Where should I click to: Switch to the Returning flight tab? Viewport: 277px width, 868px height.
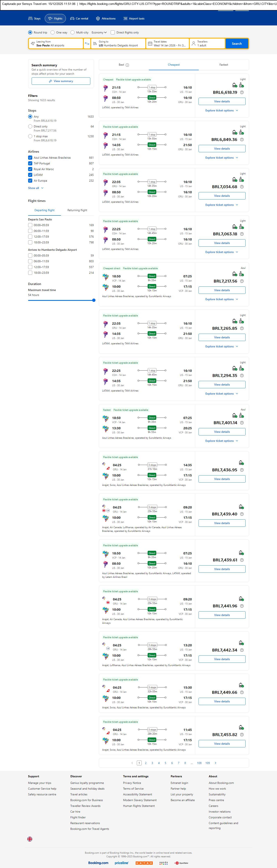[77, 210]
